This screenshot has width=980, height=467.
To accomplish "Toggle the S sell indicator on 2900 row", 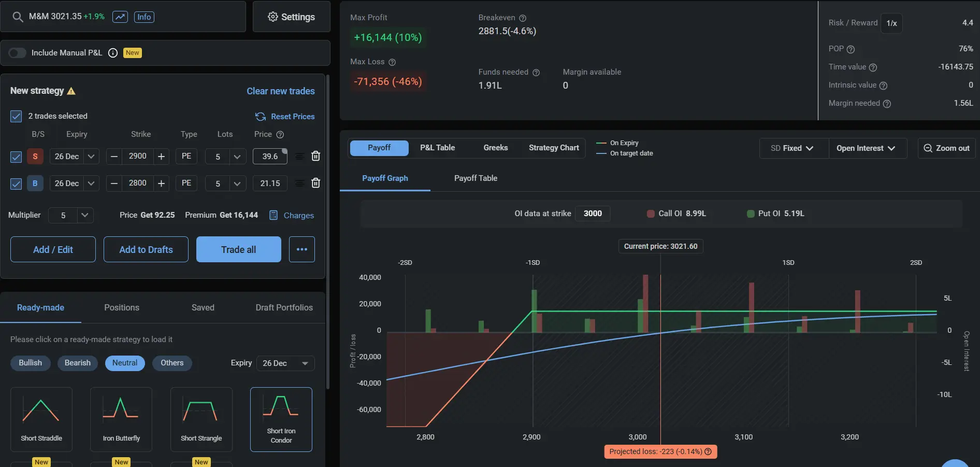I will coord(35,157).
